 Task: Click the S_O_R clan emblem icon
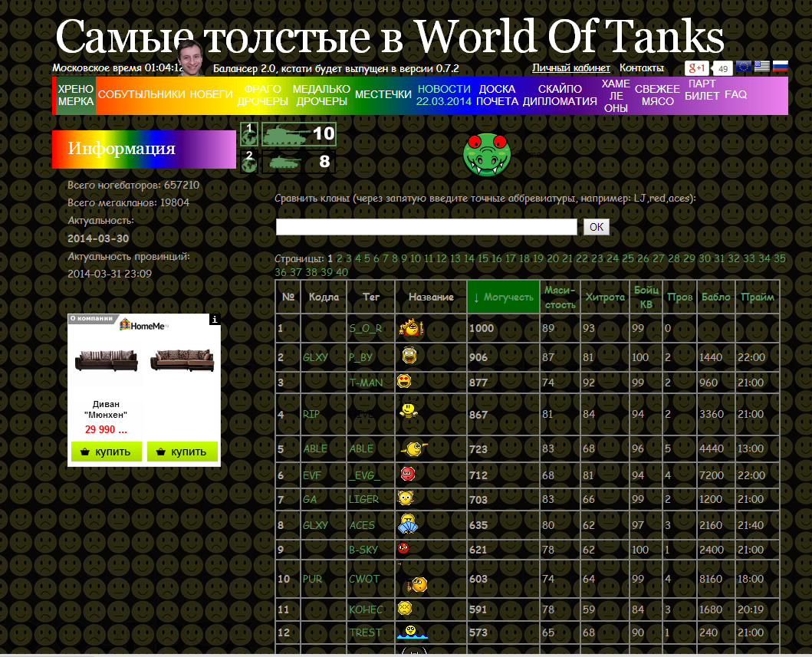pos(412,327)
